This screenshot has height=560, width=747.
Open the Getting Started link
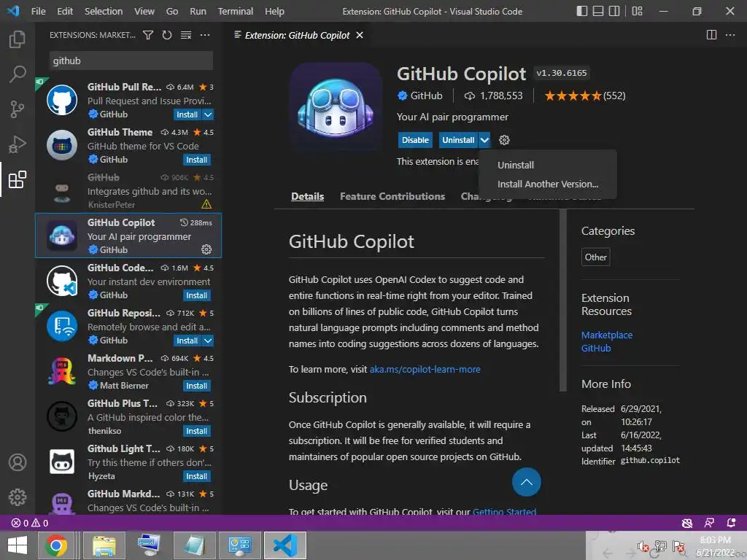click(x=505, y=511)
